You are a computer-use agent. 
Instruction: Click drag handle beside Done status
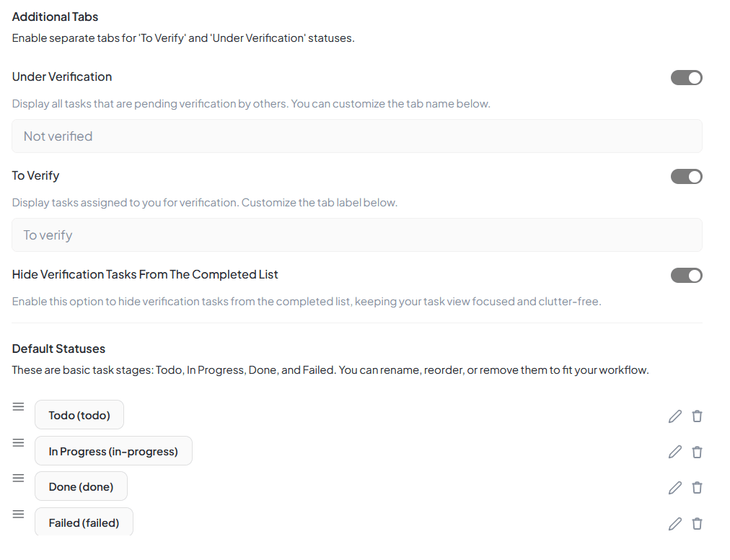coord(19,478)
